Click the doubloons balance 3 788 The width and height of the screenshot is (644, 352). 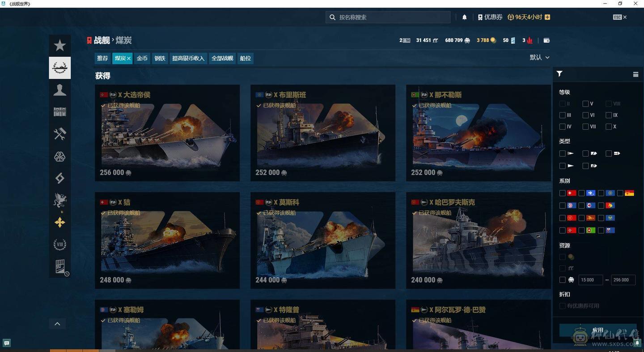tap(486, 40)
